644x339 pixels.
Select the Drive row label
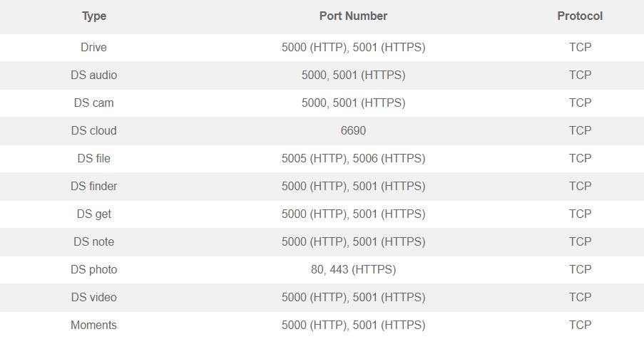(93, 47)
